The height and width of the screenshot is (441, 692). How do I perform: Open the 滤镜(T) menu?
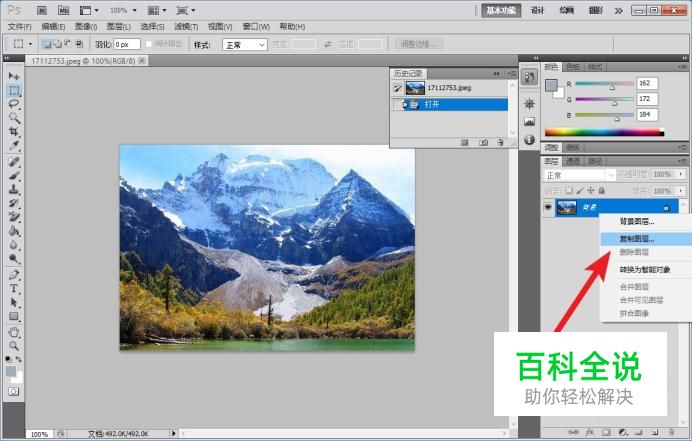click(x=186, y=27)
